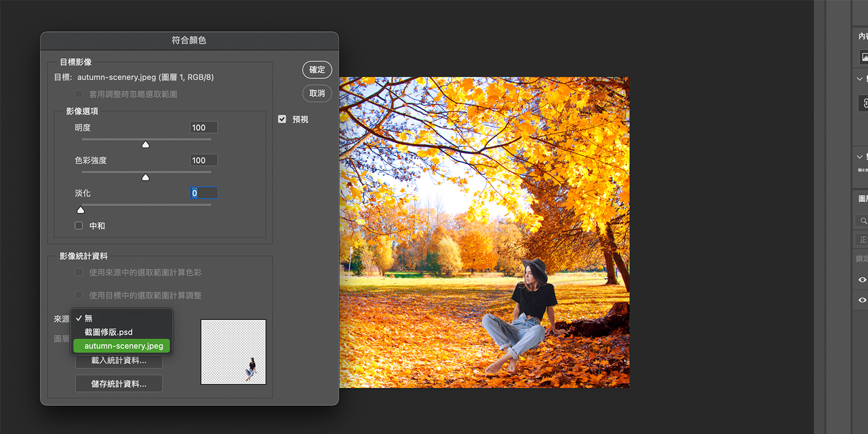Image resolution: width=868 pixels, height=434 pixels.
Task: Select autumn-scenery.jpeg in the source list
Action: tap(122, 346)
